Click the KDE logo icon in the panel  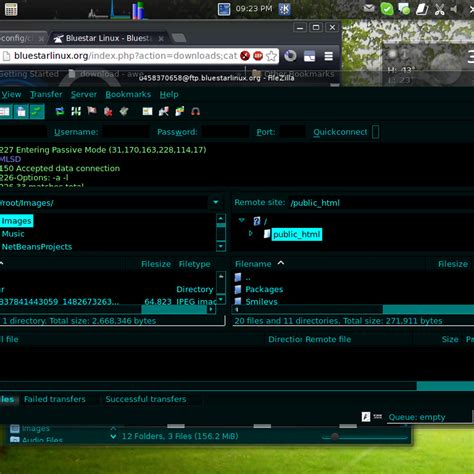[x=284, y=9]
